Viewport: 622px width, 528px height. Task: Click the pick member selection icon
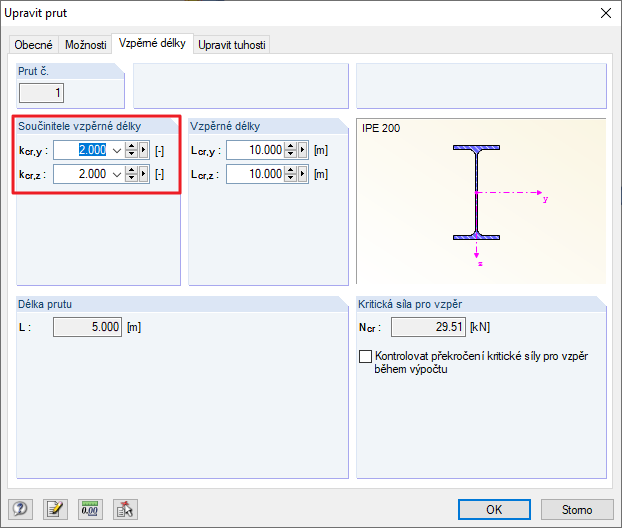(125, 509)
